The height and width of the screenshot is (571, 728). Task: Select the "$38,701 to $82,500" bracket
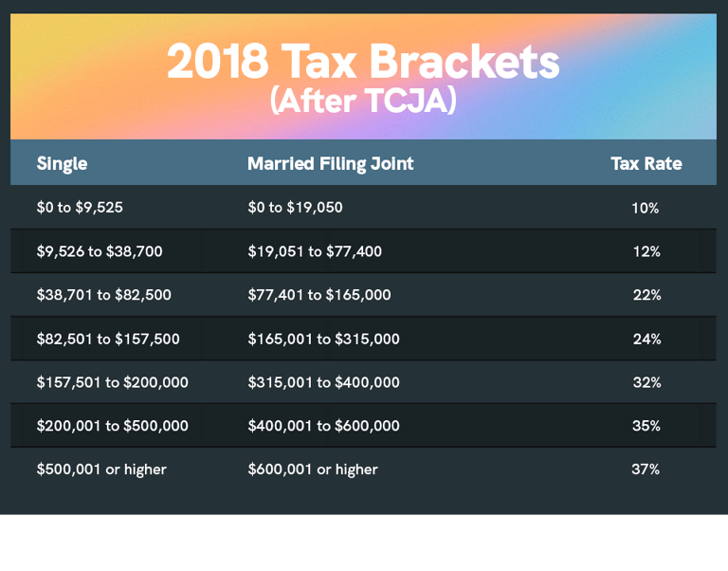point(104,295)
